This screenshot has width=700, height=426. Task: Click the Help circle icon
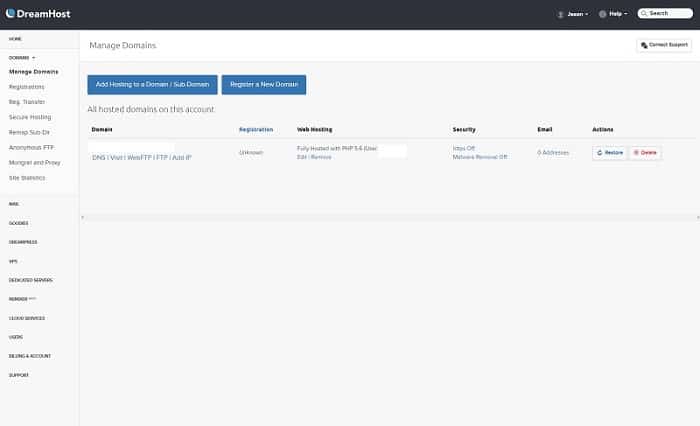(602, 14)
